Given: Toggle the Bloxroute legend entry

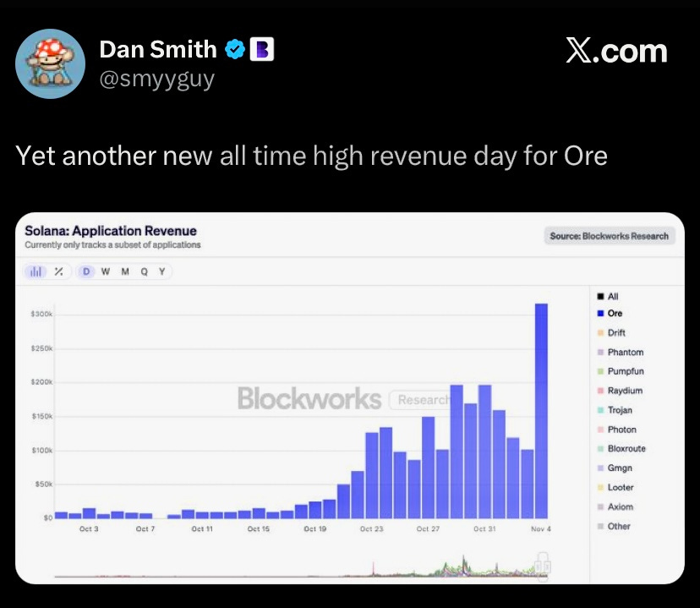Looking at the screenshot, I should pyautogui.click(x=621, y=449).
